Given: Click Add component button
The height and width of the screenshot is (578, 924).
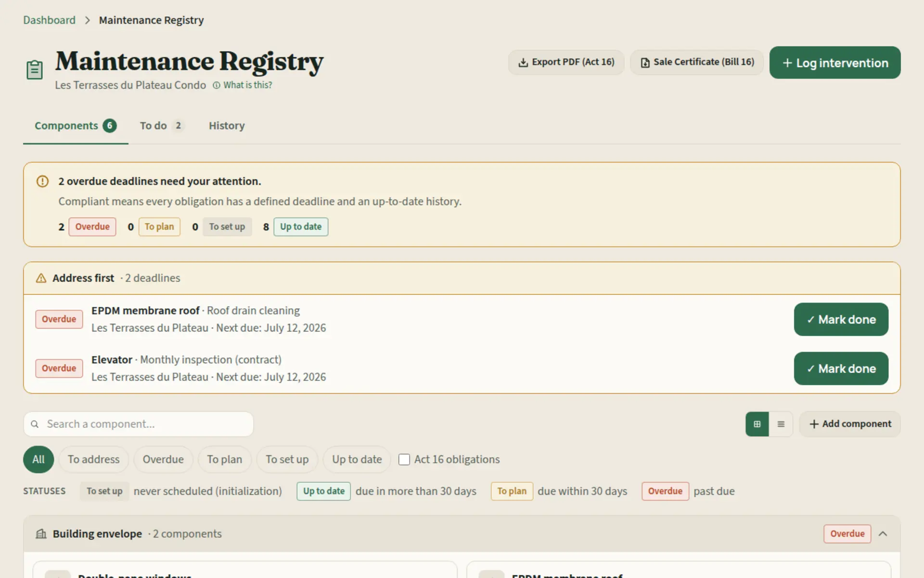Looking at the screenshot, I should [x=850, y=424].
